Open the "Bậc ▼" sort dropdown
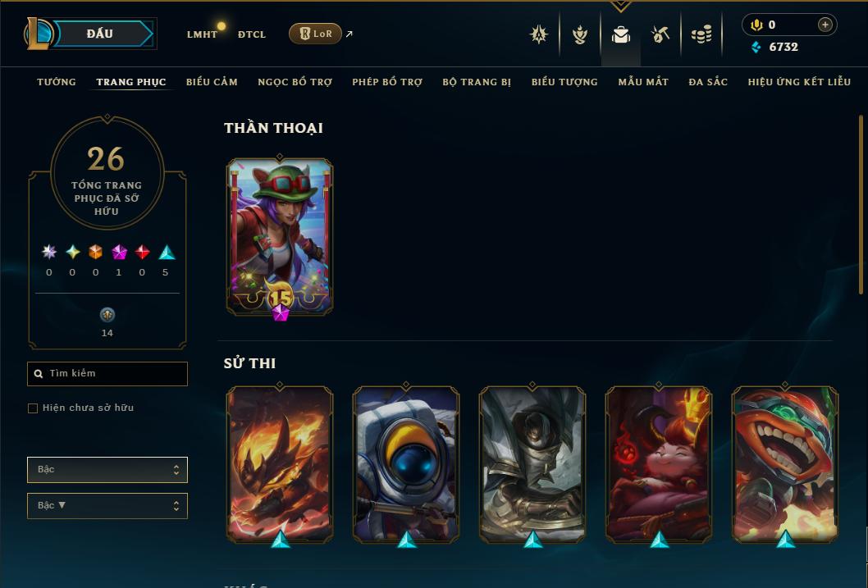The width and height of the screenshot is (868, 588). point(107,505)
